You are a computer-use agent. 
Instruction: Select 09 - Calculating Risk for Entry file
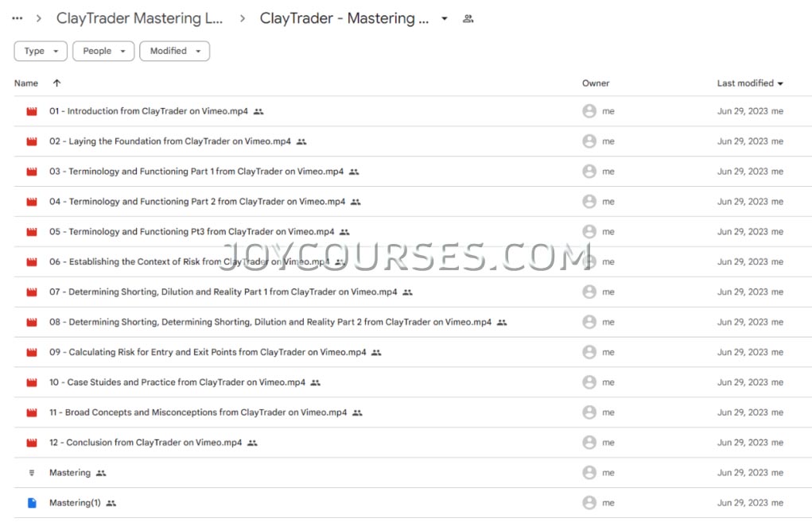tap(208, 352)
